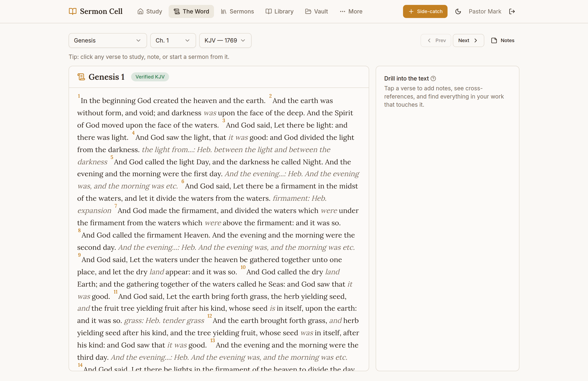The width and height of the screenshot is (588, 381).
Task: Select verse 7 'And God made the firmament'
Action: (168, 211)
